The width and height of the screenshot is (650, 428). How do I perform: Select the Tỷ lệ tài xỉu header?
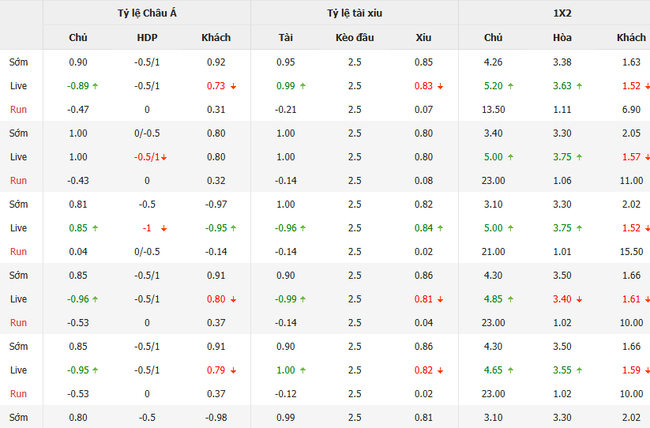click(x=355, y=13)
